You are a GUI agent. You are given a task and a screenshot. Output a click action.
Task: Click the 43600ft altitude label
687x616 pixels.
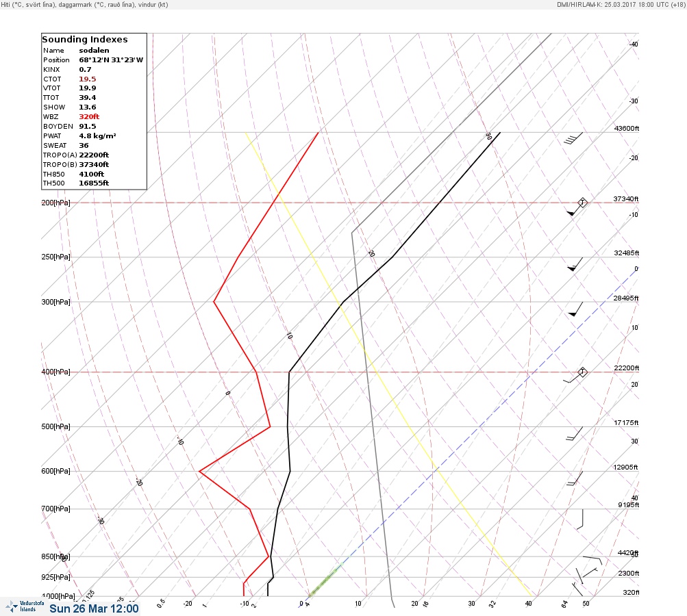tap(627, 128)
